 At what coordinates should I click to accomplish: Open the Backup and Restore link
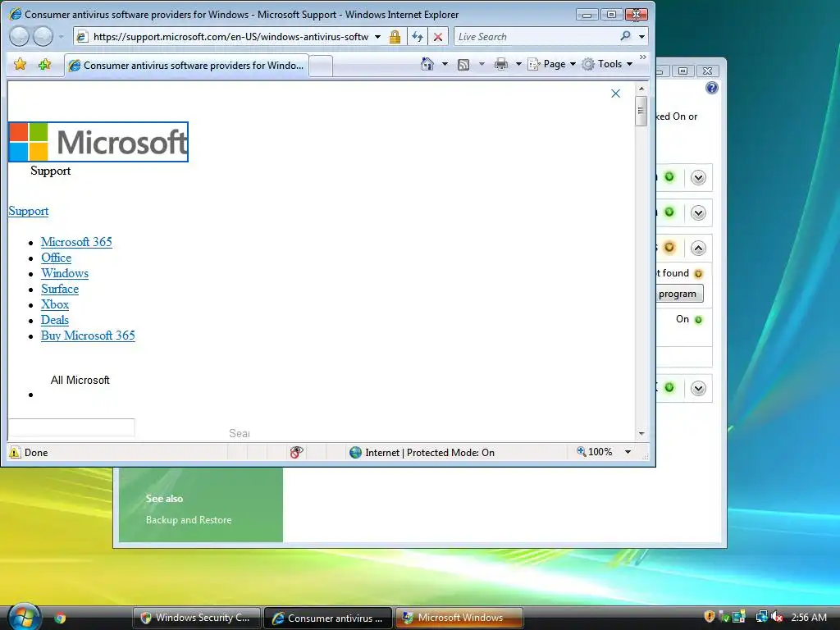pos(189,520)
